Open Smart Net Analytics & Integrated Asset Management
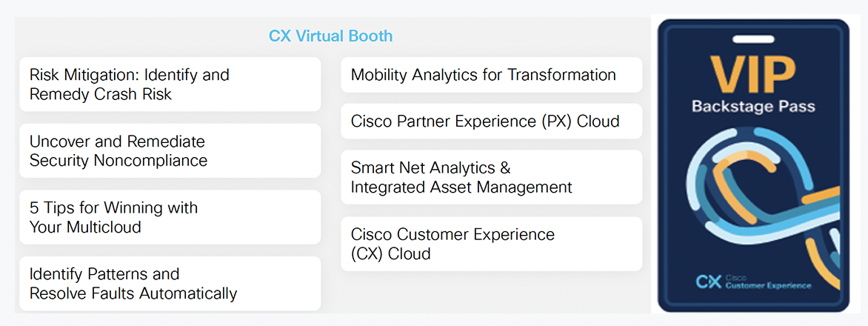 pyautogui.click(x=491, y=178)
